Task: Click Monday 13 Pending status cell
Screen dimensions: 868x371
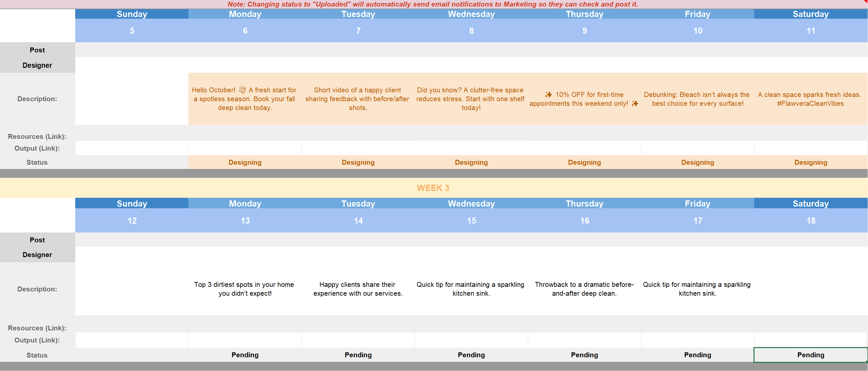Action: (x=245, y=355)
